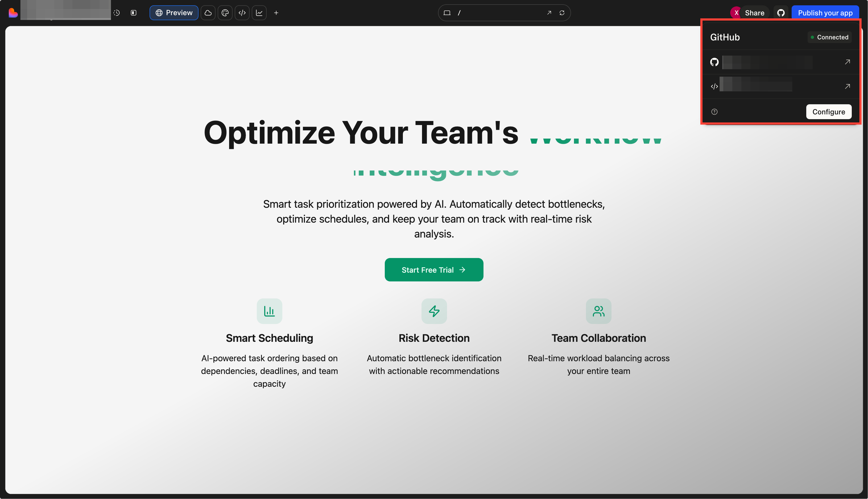
Task: Open code editor link arrow
Action: 848,86
